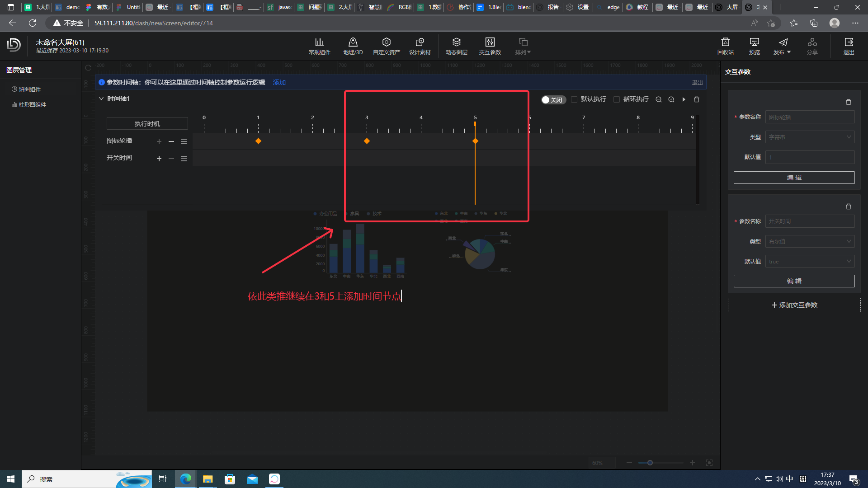The image size is (868, 488).
Task: Open File Explorer from taskbar
Action: (x=208, y=479)
